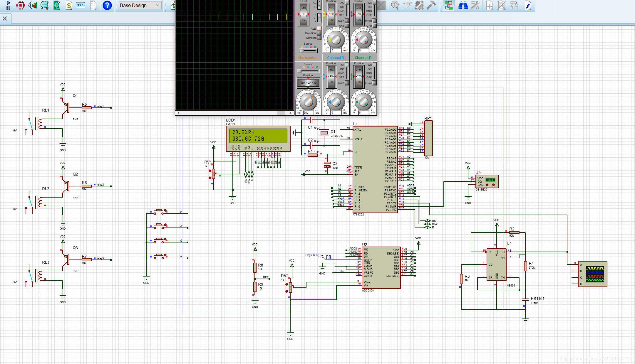
Task: Click the RV1 potentiometer upper red adjust dot
Action: click(210, 171)
